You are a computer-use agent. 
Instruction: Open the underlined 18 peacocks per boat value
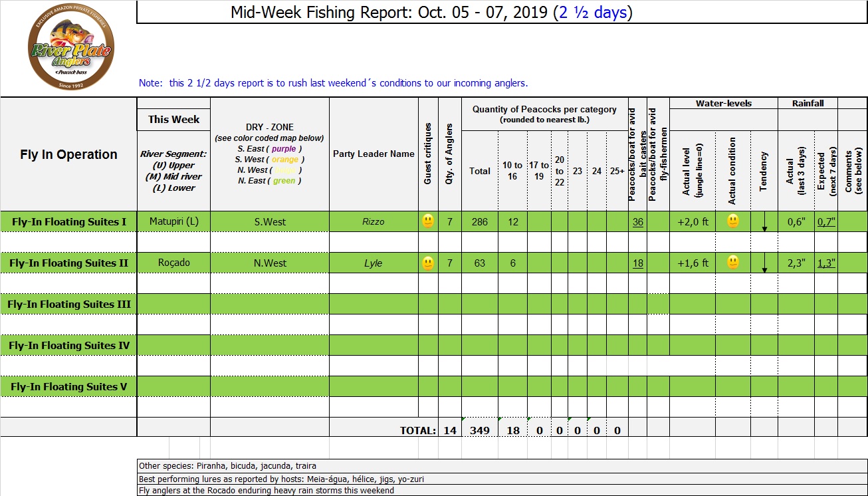click(637, 263)
